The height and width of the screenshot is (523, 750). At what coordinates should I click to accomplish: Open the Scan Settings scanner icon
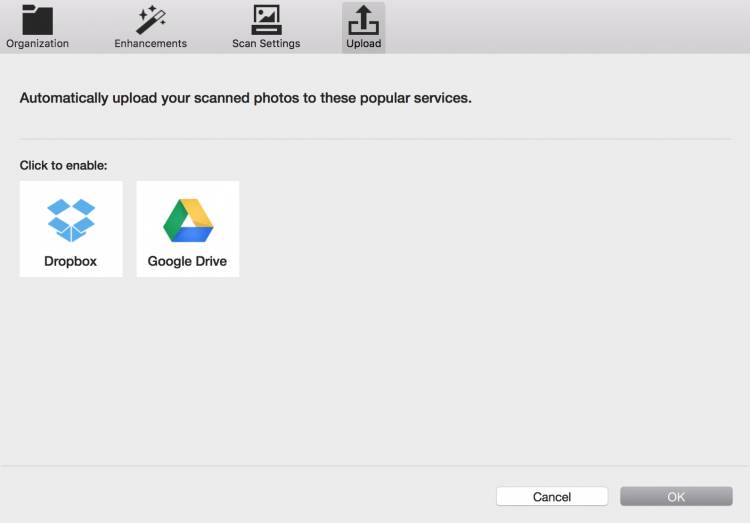point(266,20)
